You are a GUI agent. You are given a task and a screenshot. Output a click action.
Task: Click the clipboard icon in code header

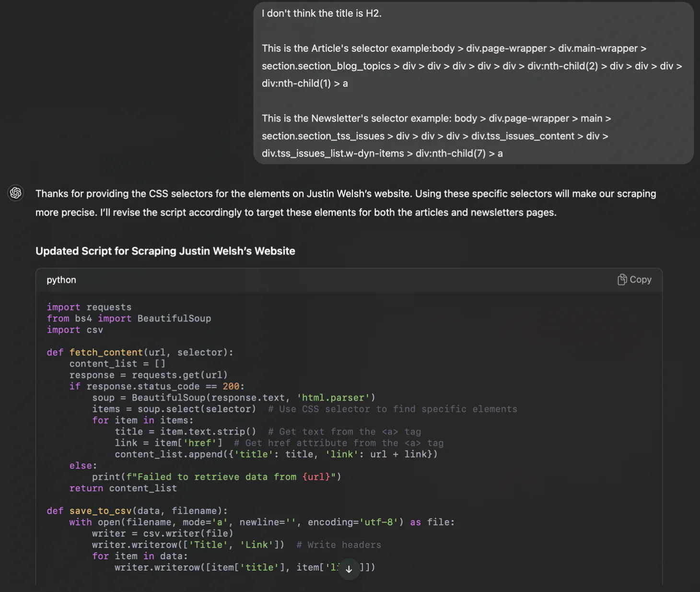click(622, 280)
